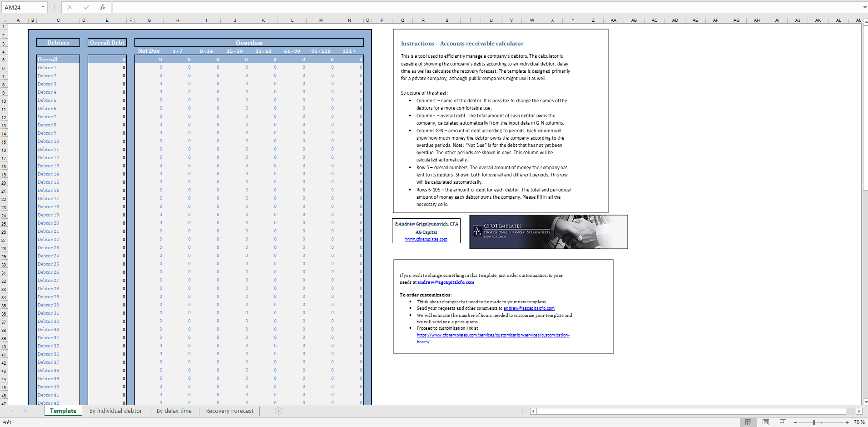
Task: Click the 121 + period label
Action: click(349, 51)
